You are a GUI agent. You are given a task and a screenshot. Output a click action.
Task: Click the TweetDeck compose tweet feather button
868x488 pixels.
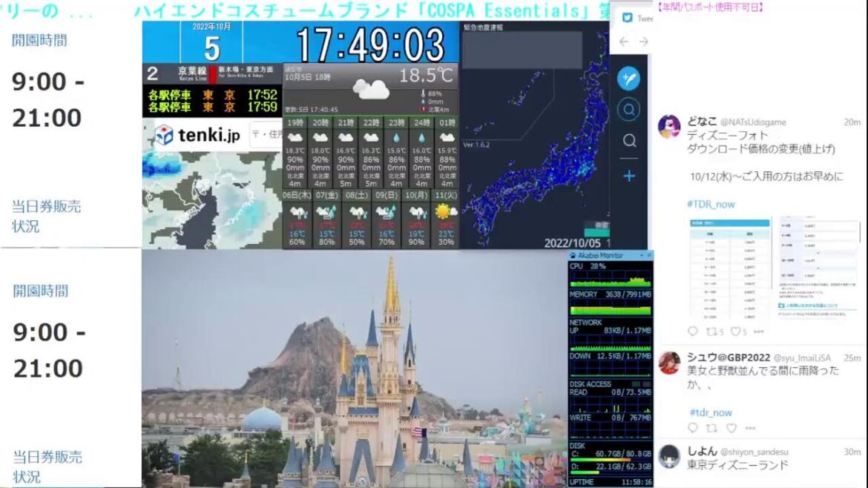[x=629, y=78]
